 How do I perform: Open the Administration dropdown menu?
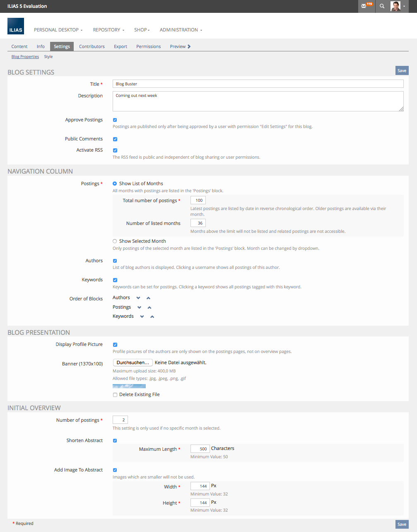tap(181, 30)
